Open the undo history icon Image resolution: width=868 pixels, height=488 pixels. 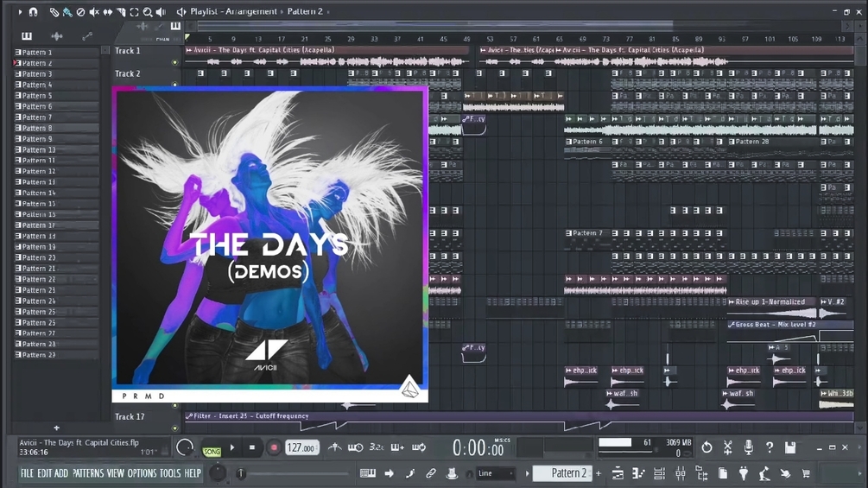[x=706, y=447]
